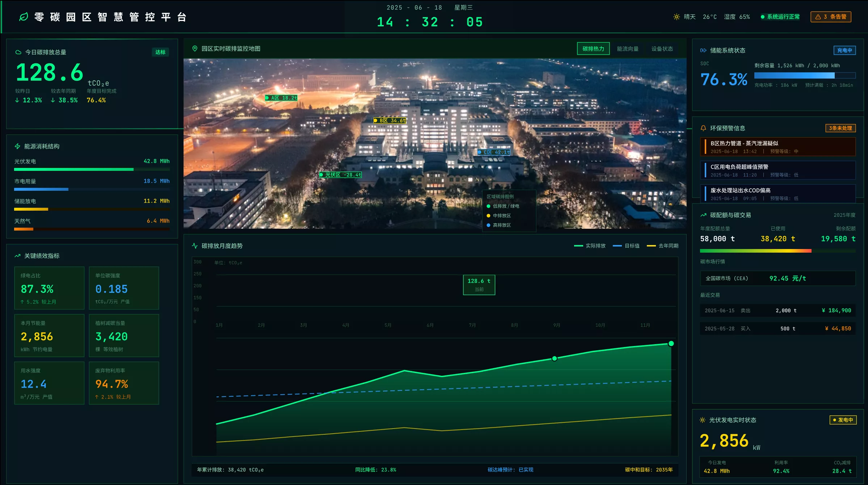Select the 2025-05-28 买入 transaction row
The image size is (868, 485).
click(x=778, y=329)
